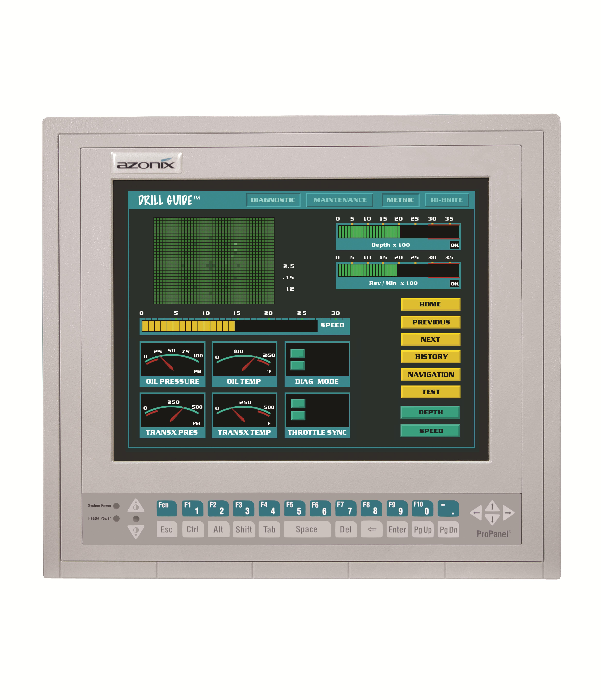Click the .15 value beside the grid
The image size is (601, 700).
[289, 278]
